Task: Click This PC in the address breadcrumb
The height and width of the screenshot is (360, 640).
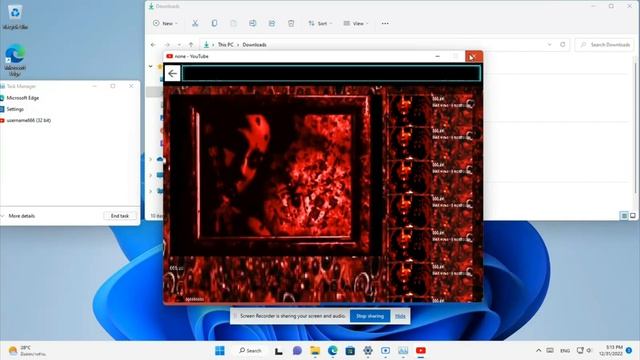Action: point(225,44)
